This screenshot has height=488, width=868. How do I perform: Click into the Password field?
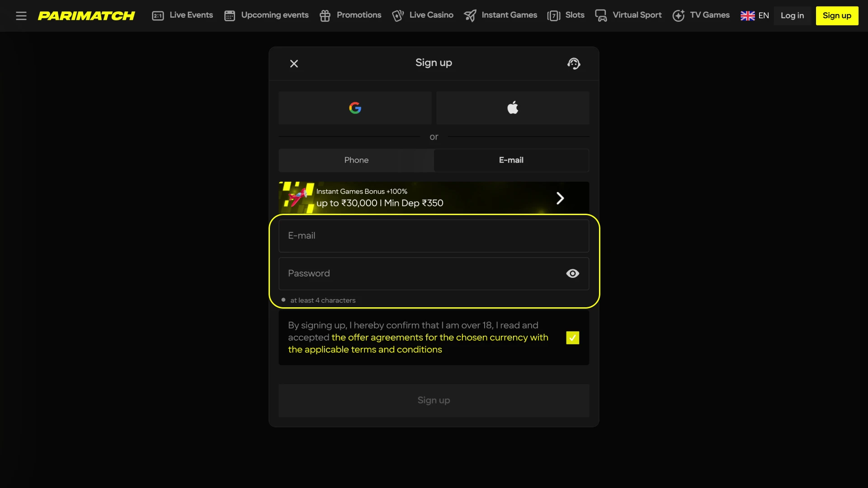point(420,274)
